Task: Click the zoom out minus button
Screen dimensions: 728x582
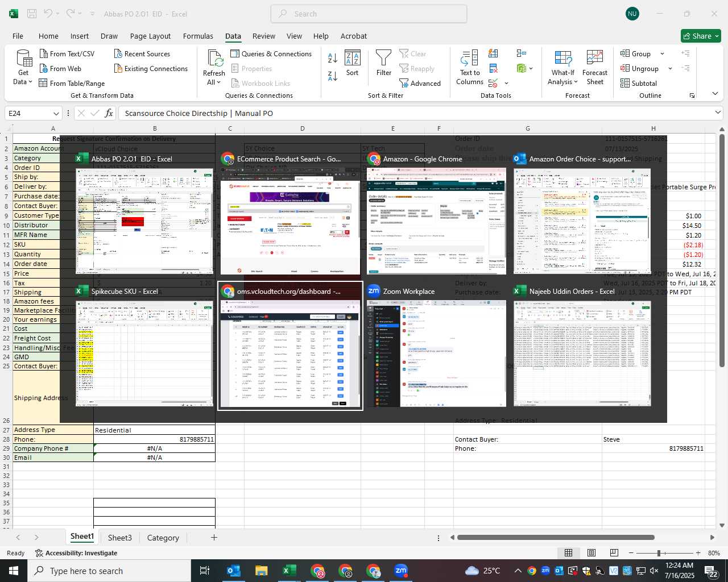Action: coord(631,553)
